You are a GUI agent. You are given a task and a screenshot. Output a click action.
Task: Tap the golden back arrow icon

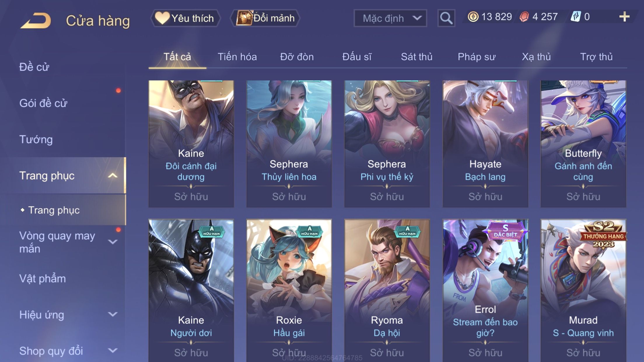point(36,20)
